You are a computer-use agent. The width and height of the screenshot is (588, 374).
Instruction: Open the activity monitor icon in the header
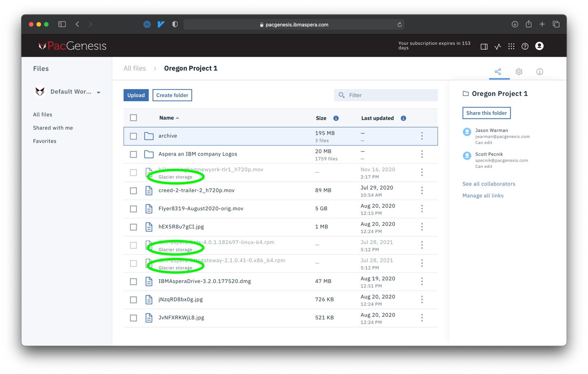pyautogui.click(x=498, y=46)
